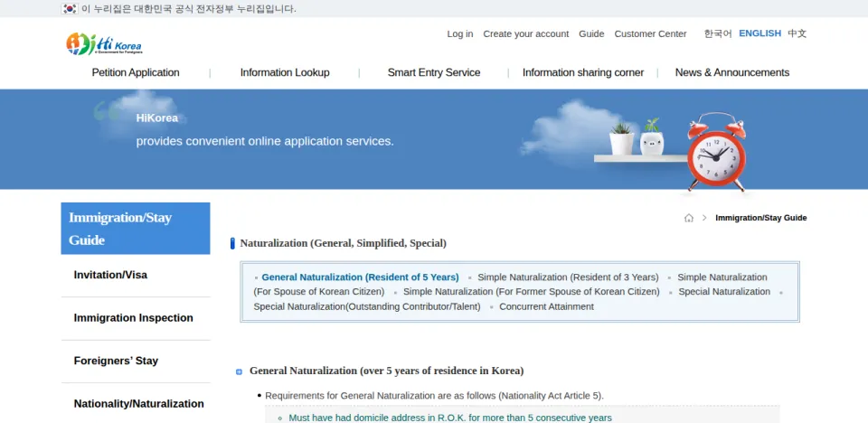Open the Log in page
Screen dimensions: 868x423
pyautogui.click(x=460, y=33)
